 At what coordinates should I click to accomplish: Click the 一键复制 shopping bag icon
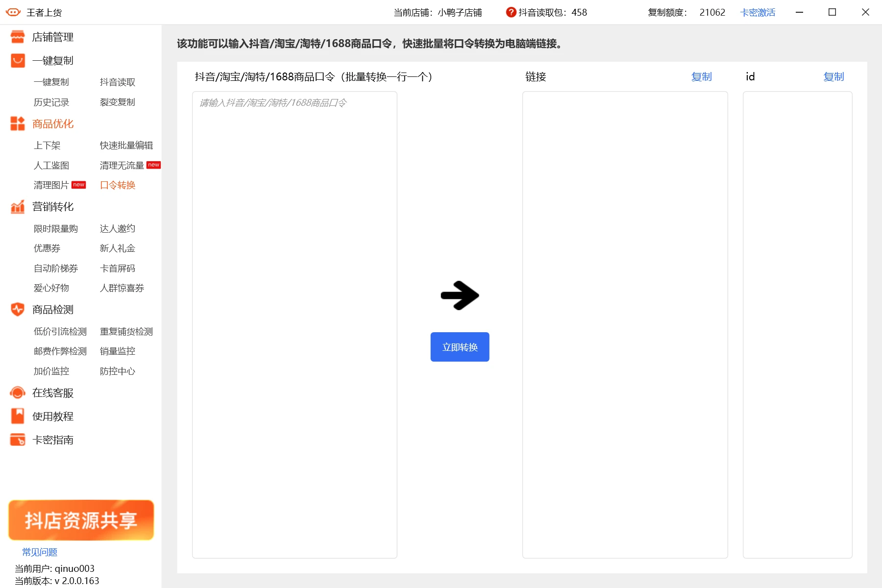click(x=18, y=61)
